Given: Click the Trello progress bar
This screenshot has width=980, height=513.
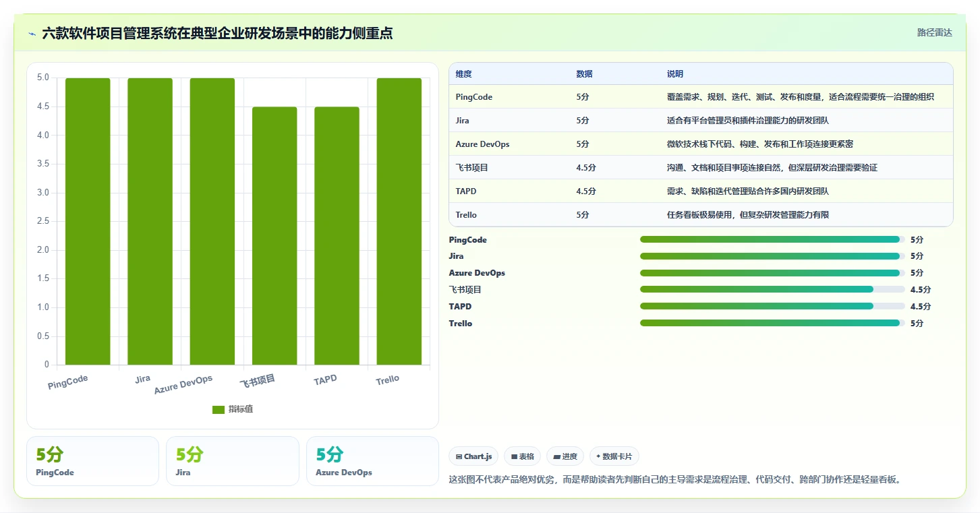Looking at the screenshot, I should pos(772,323).
